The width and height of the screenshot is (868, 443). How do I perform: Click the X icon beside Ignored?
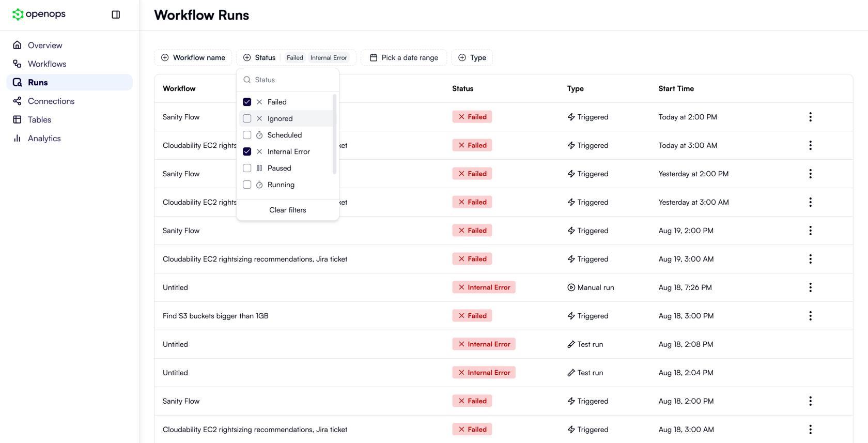coord(259,118)
